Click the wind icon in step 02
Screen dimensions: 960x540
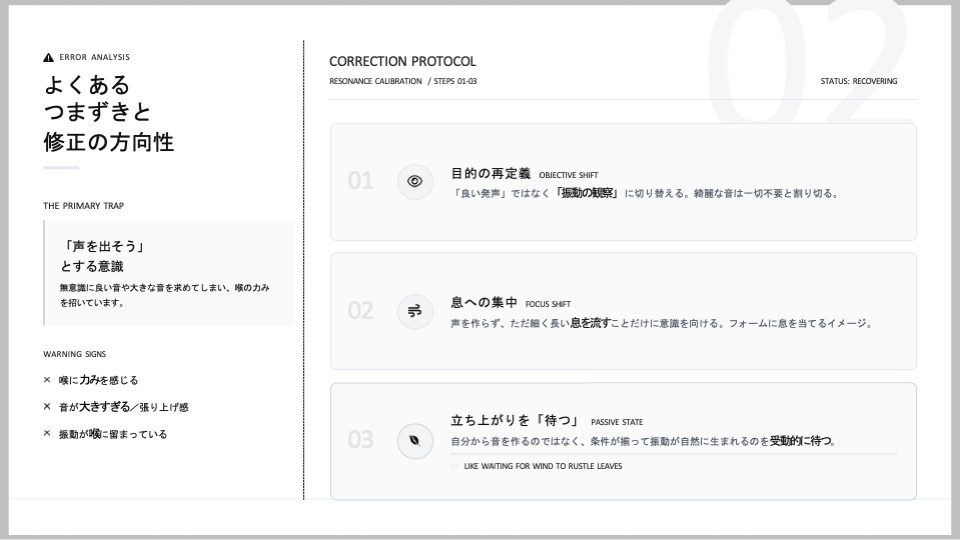pyautogui.click(x=415, y=311)
